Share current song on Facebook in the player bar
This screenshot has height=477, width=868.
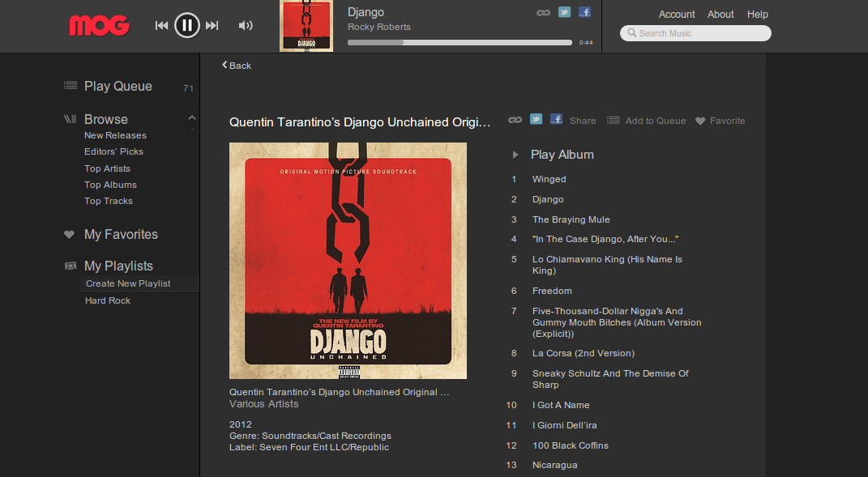(584, 11)
